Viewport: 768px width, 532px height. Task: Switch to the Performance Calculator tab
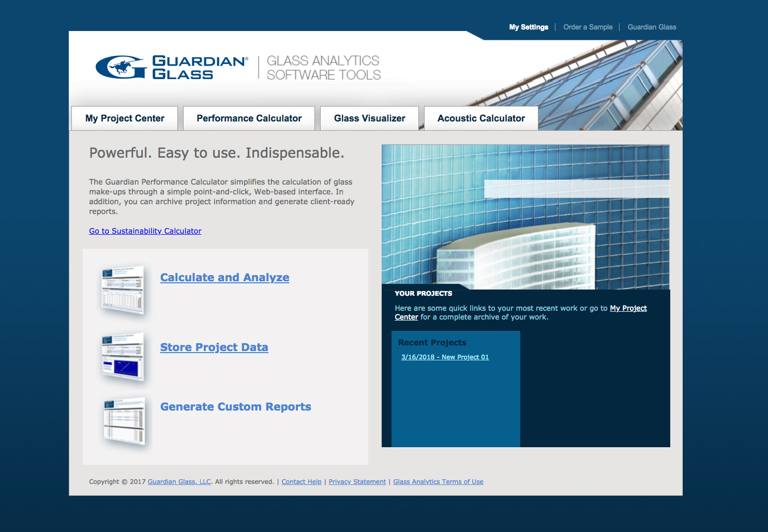click(249, 118)
